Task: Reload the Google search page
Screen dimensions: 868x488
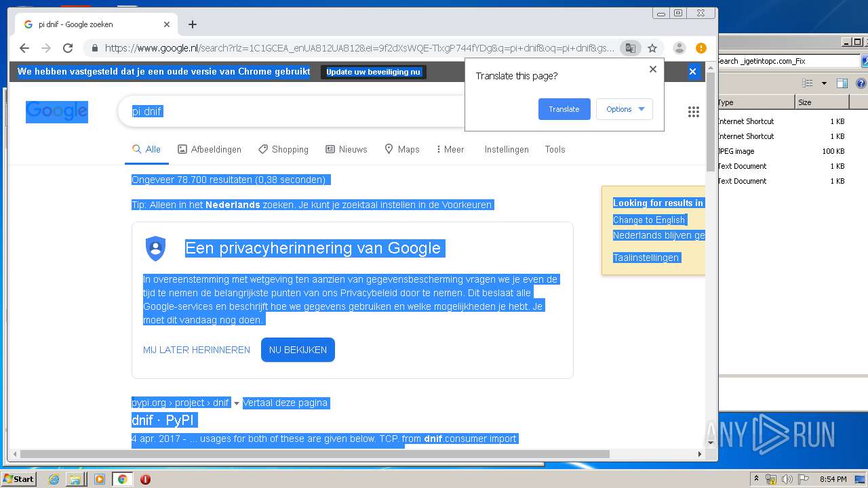Action: click(68, 48)
